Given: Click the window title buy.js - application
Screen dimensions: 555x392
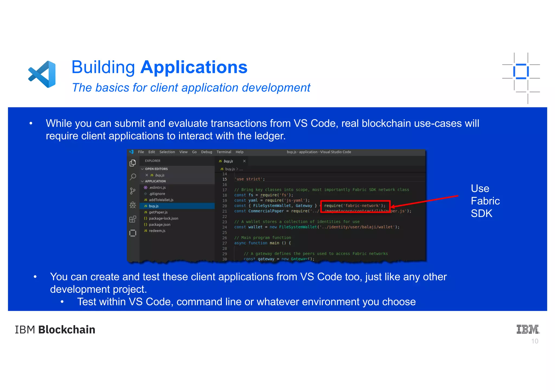Looking at the screenshot, I should [x=319, y=152].
